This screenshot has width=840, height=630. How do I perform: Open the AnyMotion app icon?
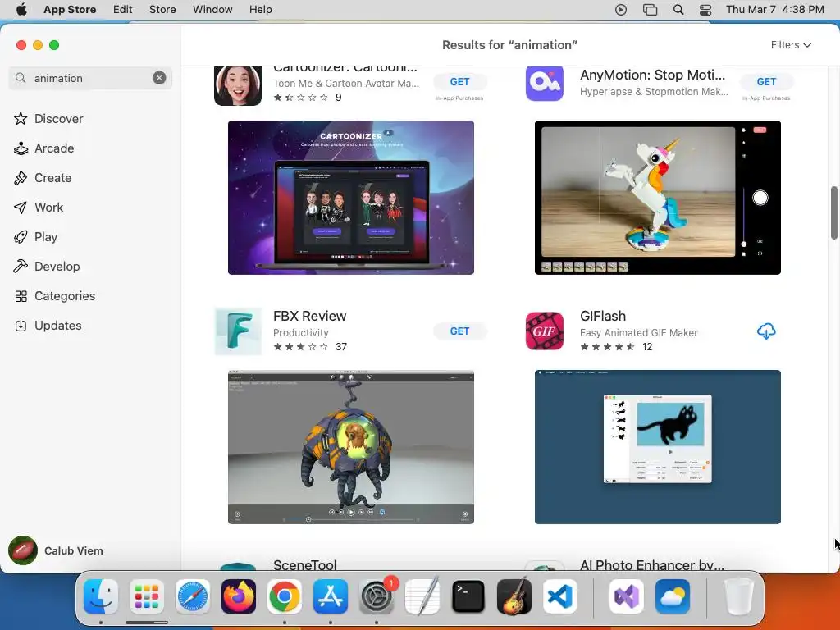(545, 83)
